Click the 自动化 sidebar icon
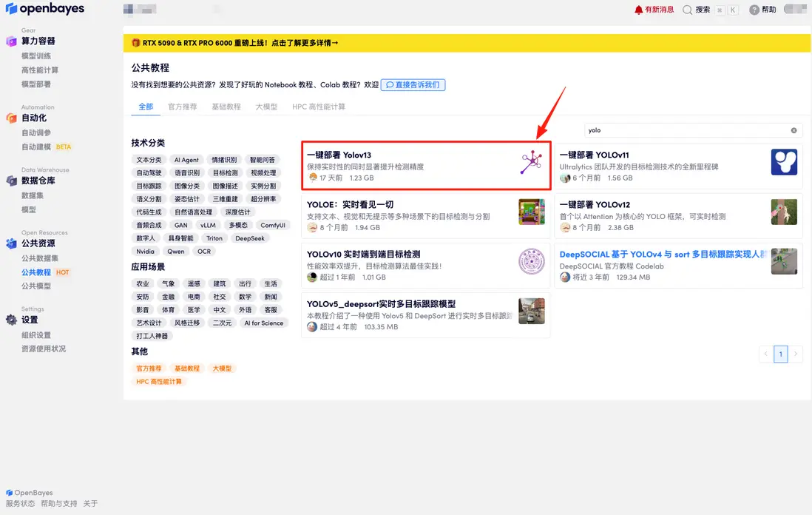 11,118
